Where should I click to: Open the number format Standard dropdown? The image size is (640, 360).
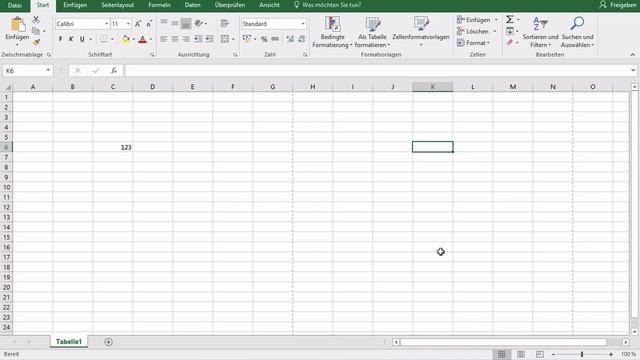point(303,24)
